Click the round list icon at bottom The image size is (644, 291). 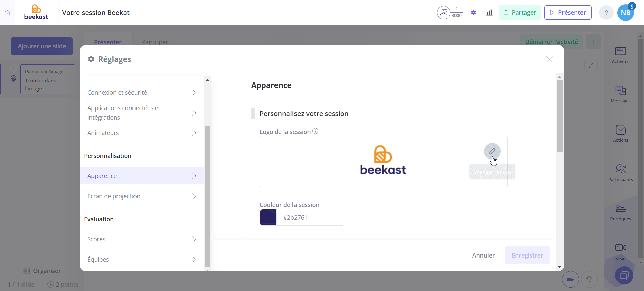coord(571,279)
